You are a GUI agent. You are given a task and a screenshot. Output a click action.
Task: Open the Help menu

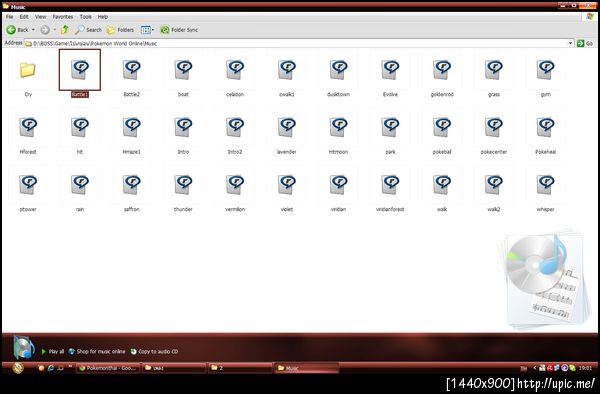103,17
